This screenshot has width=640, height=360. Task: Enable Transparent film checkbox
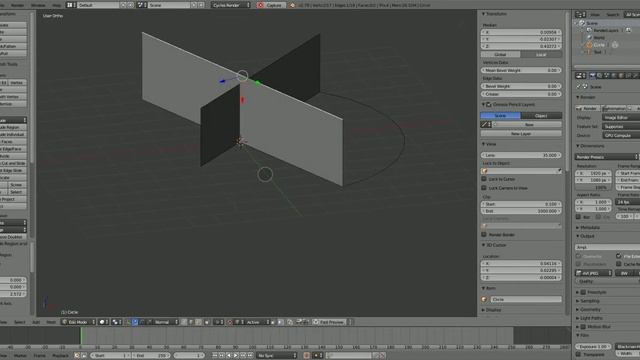pos(578,354)
